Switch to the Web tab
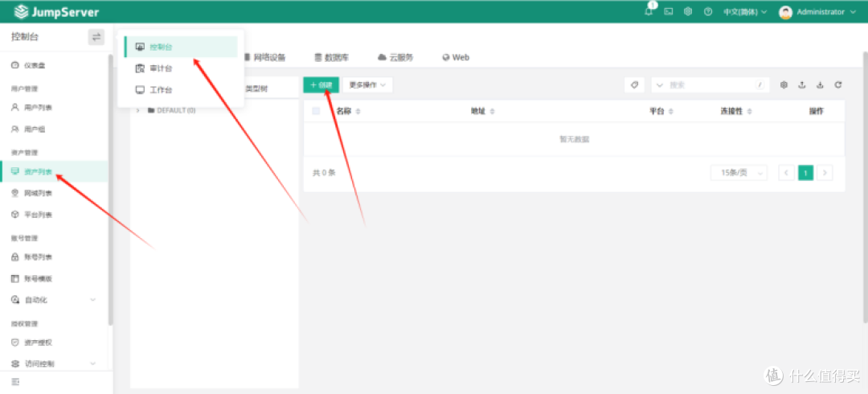 pyautogui.click(x=456, y=57)
